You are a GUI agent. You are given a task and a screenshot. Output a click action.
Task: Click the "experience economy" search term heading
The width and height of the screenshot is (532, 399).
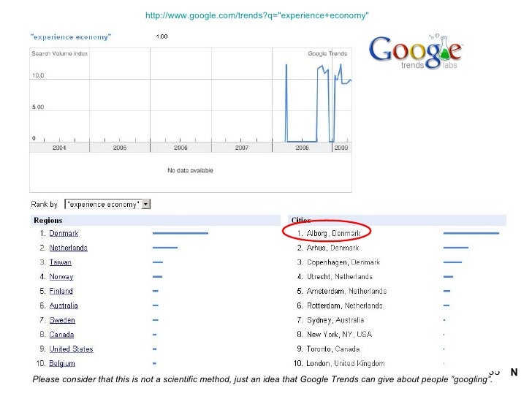click(x=71, y=37)
